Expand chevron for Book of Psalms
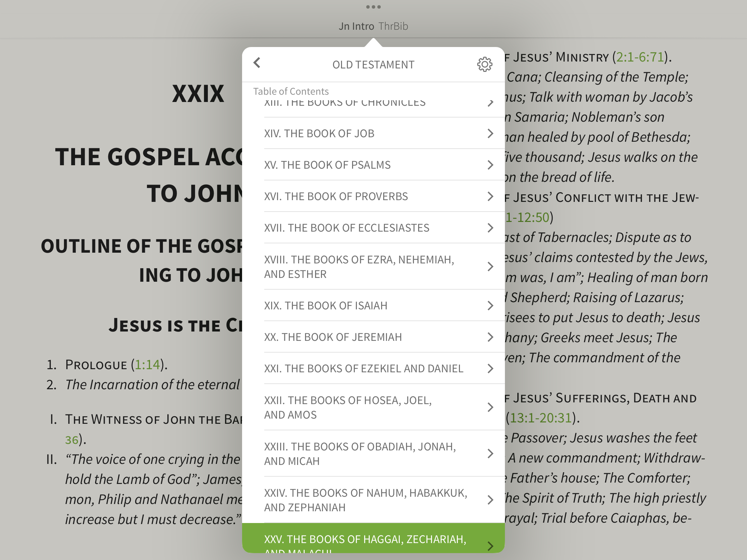 490,165
